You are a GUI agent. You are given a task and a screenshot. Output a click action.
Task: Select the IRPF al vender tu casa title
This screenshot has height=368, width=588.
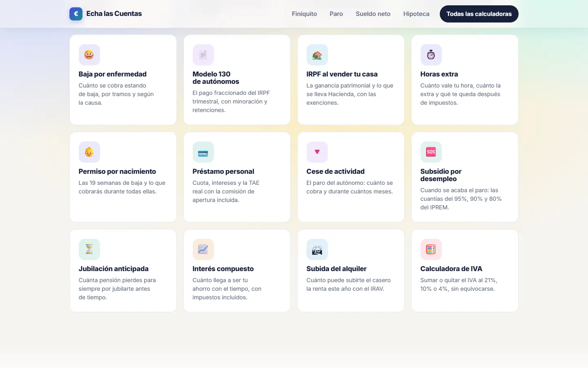[342, 74]
